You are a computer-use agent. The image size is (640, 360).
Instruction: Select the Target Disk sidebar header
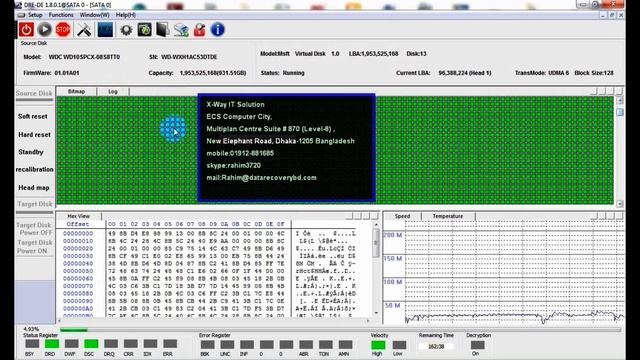coord(35,204)
